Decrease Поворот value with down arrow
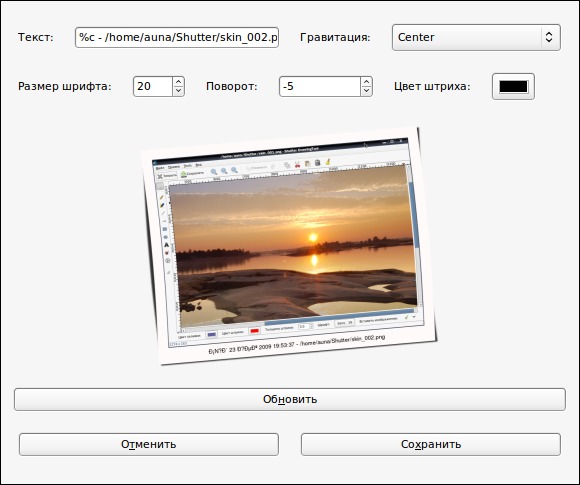This screenshot has height=485, width=580. pos(366,91)
